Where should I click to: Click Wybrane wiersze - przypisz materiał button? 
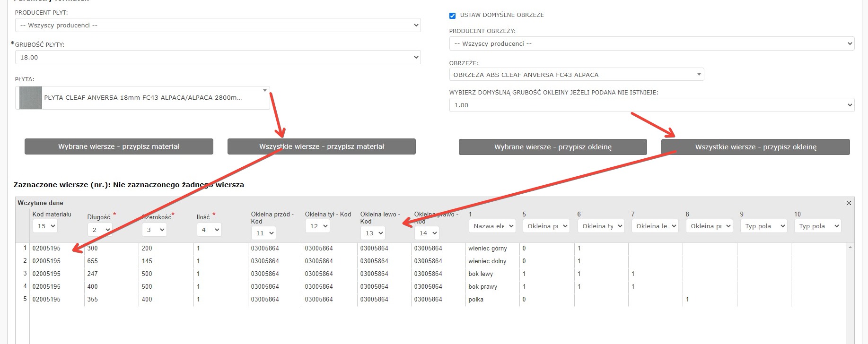tap(119, 147)
